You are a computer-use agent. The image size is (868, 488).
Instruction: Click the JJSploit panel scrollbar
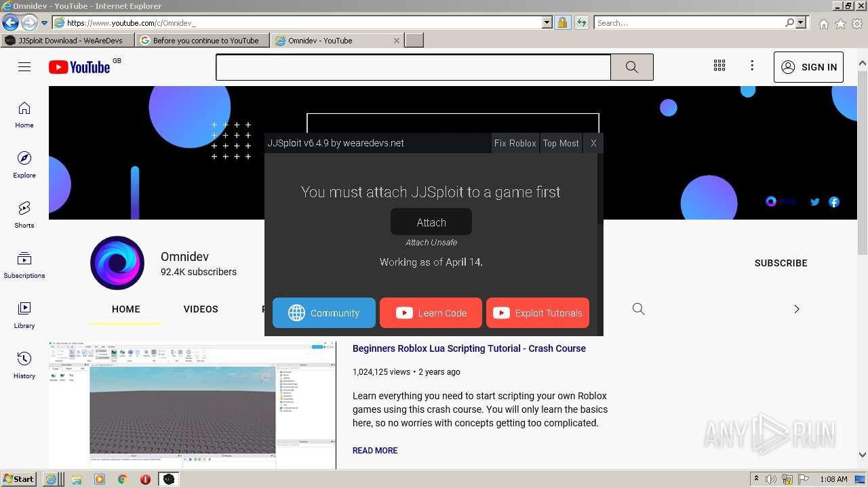tap(600, 190)
